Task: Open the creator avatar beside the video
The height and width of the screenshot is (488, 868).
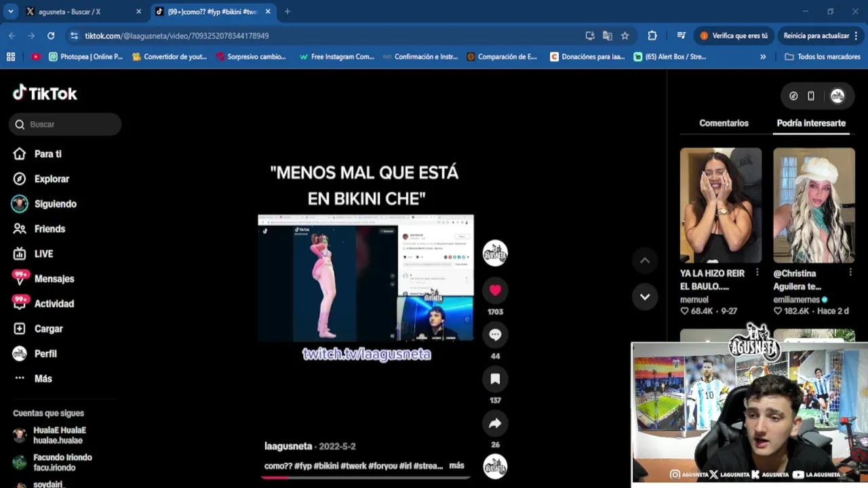Action: (x=495, y=253)
